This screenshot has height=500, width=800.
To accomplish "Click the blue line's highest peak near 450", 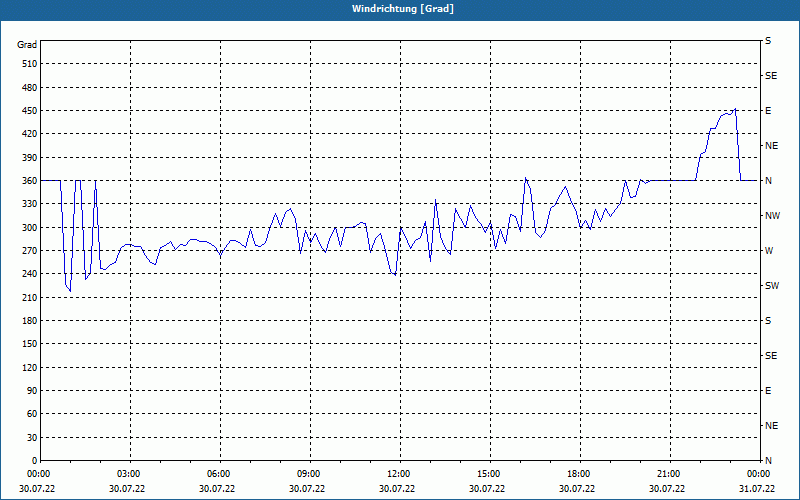I will 735,109.
